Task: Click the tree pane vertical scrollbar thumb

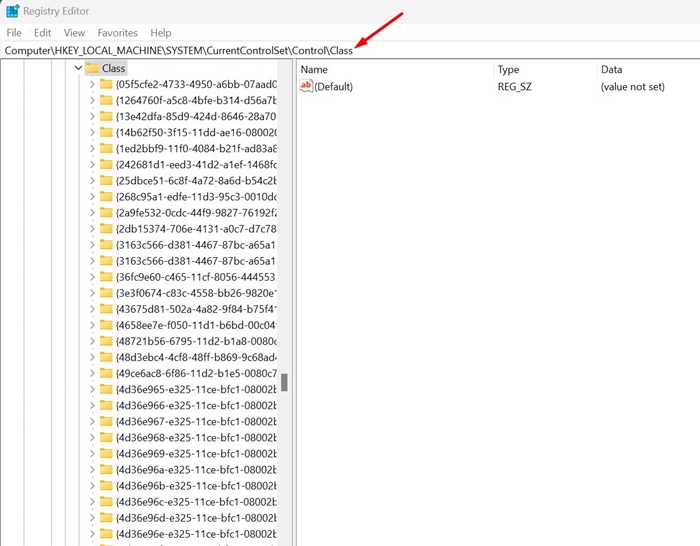Action: click(284, 382)
